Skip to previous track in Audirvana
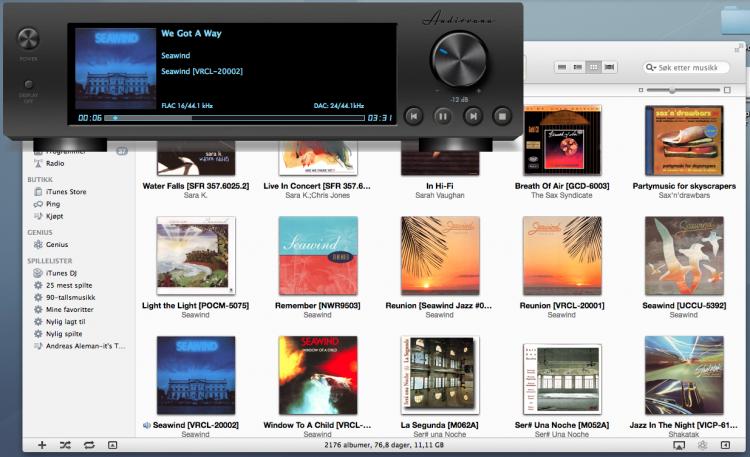Image resolution: width=750 pixels, height=457 pixels. pyautogui.click(x=414, y=116)
